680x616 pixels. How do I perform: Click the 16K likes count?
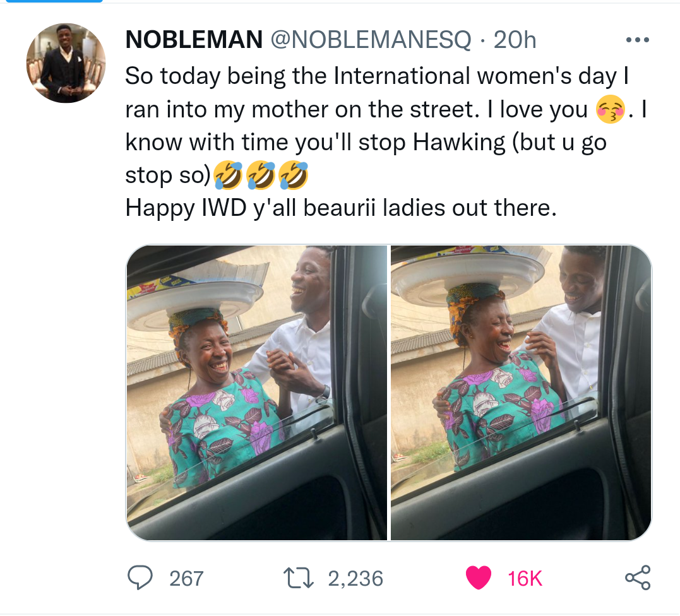tap(525, 578)
